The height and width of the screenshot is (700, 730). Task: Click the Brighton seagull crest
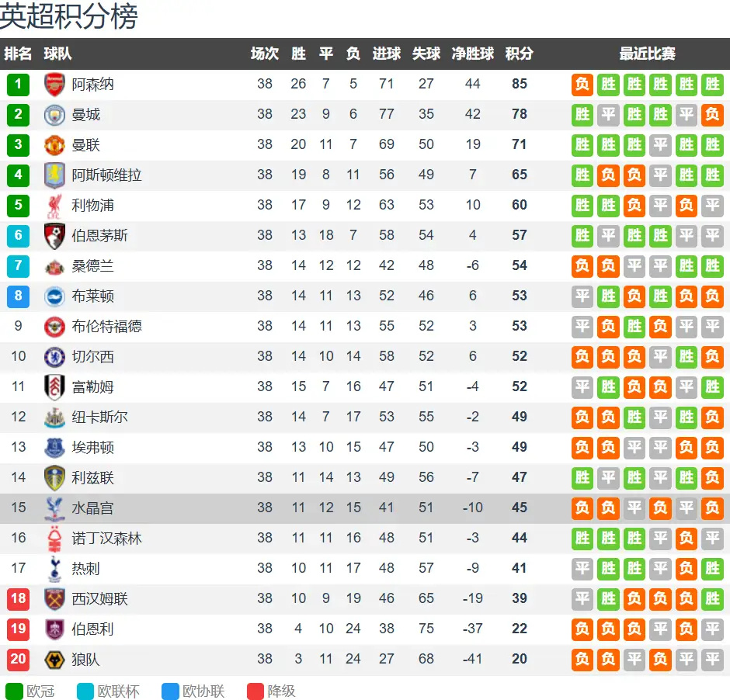coord(54,296)
